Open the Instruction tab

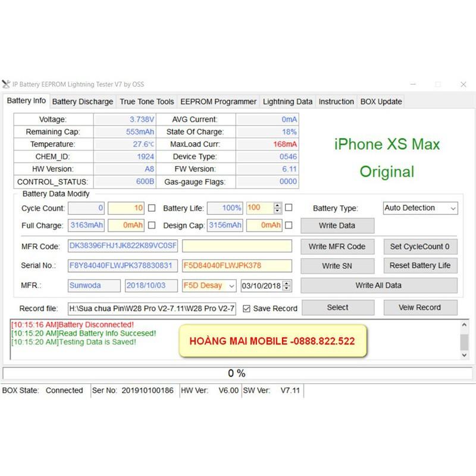tap(336, 101)
